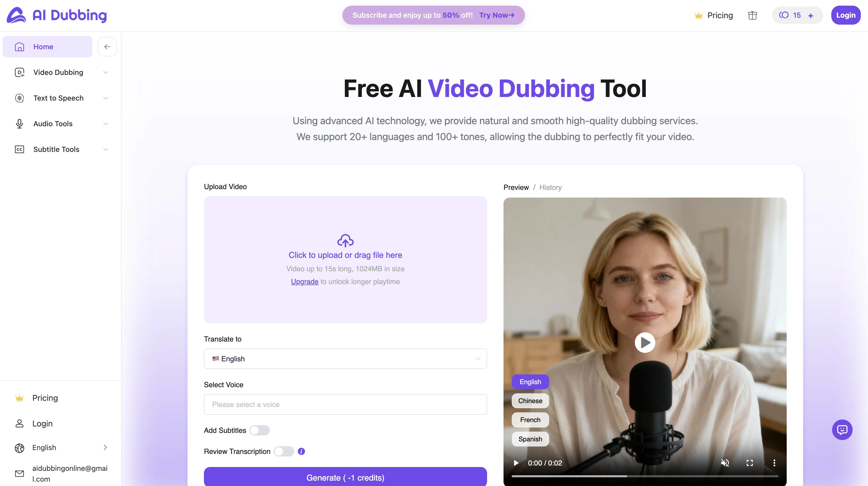
Task: Unmute the preview video
Action: [x=725, y=463]
